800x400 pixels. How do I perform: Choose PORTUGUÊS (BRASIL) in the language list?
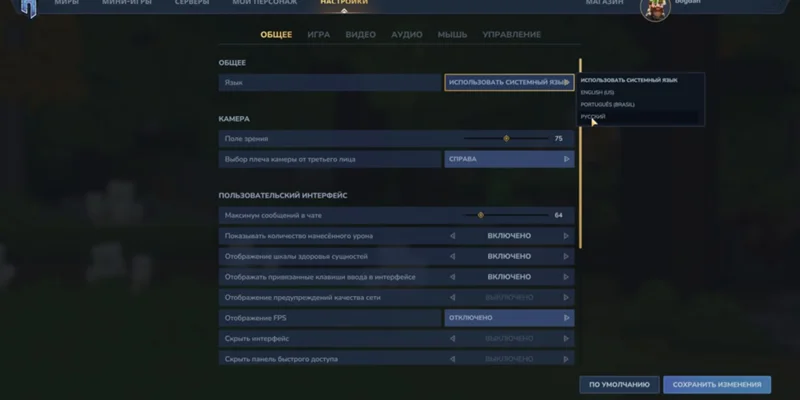[607, 105]
